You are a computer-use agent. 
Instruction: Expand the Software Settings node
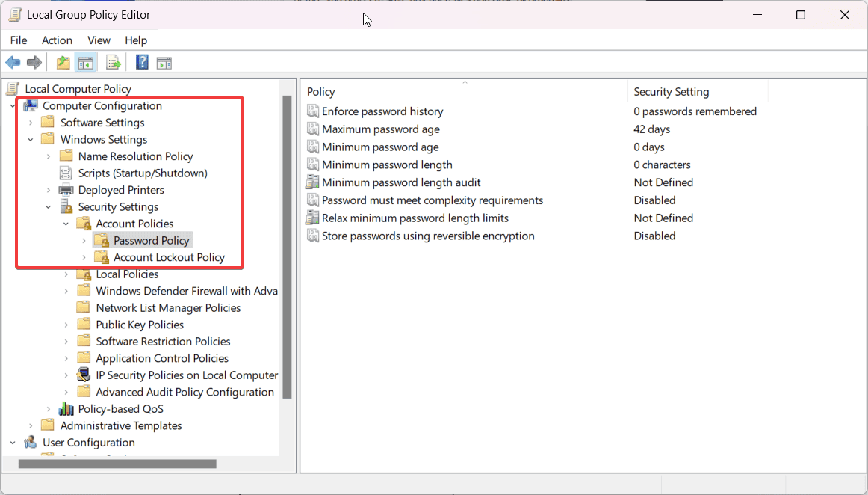[31, 123]
